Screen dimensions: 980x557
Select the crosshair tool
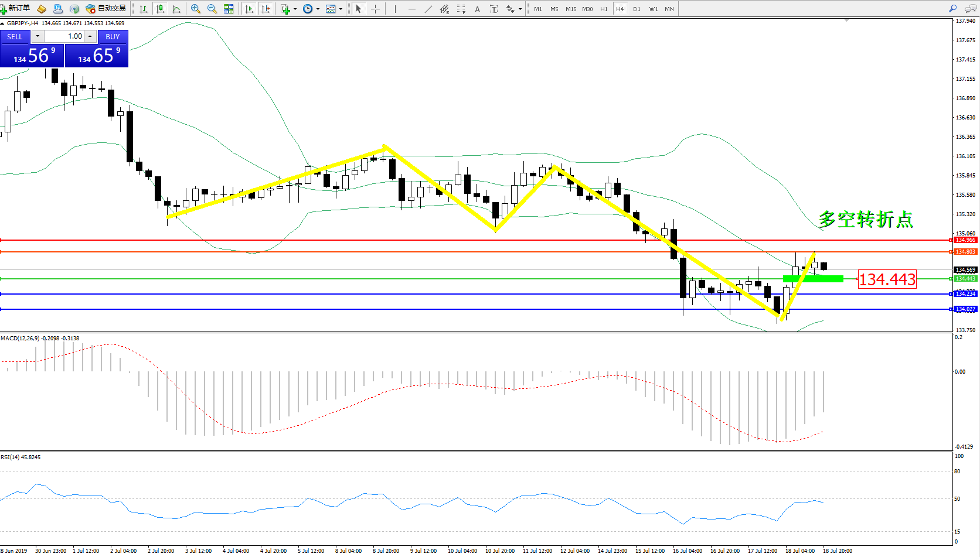(x=375, y=9)
